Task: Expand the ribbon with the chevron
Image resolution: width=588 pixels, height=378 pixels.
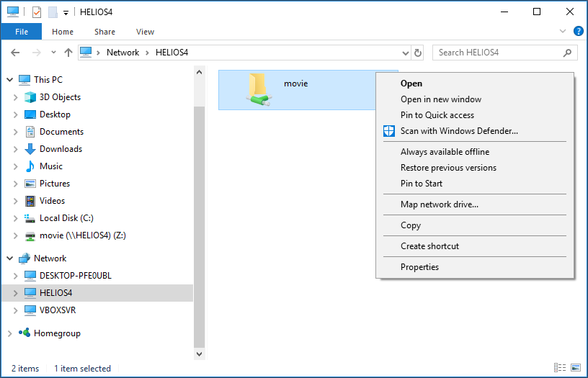Action: pyautogui.click(x=563, y=31)
